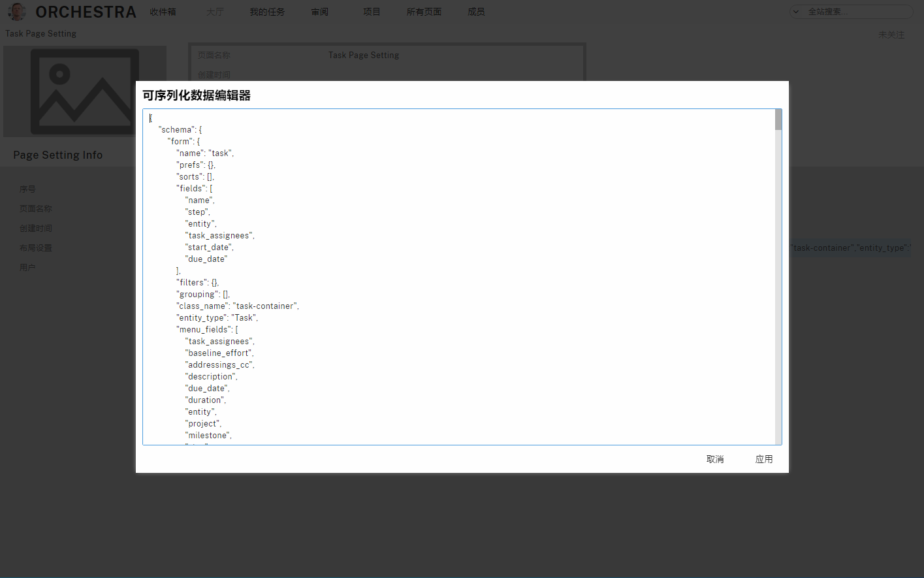Click the "schema": { line in editor
924x578 pixels.
pyautogui.click(x=180, y=130)
